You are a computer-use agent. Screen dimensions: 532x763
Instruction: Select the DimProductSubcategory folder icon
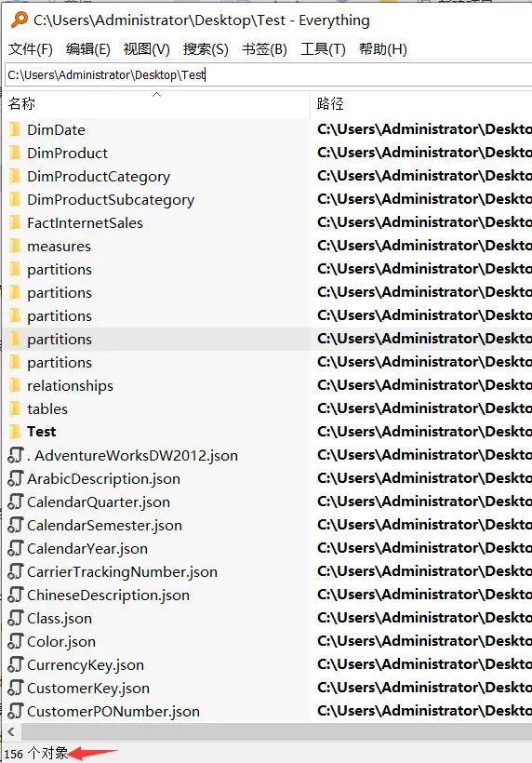(x=15, y=199)
